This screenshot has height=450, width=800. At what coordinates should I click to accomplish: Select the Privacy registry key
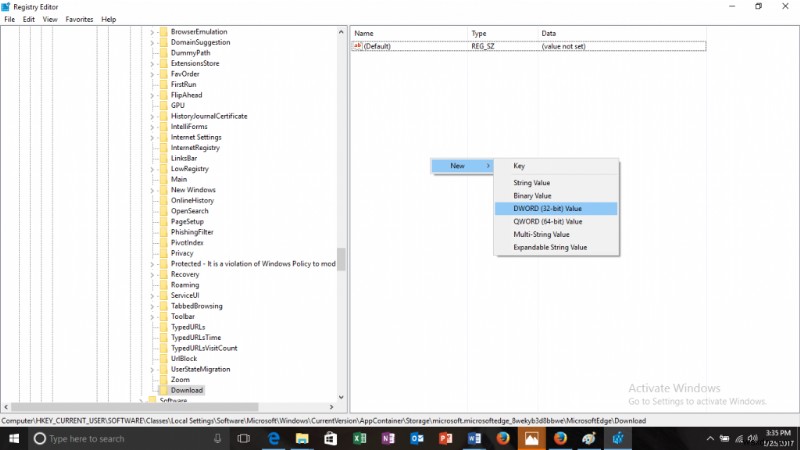182,253
